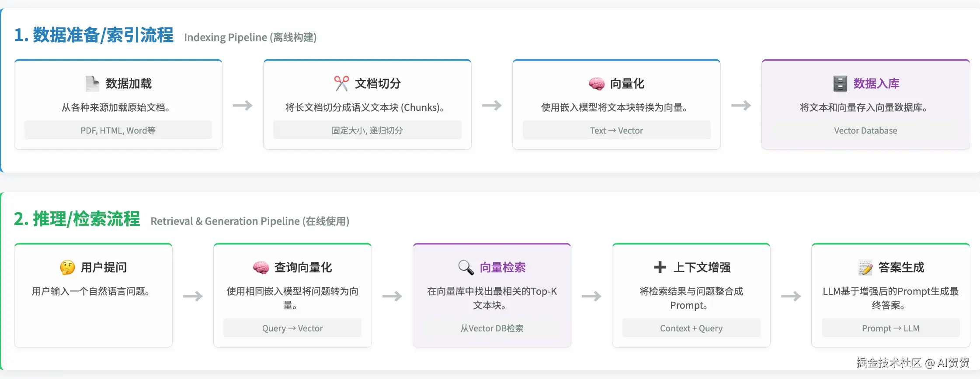Click the 'Query → Vector' tag
The width and height of the screenshot is (980, 379).
tap(292, 328)
